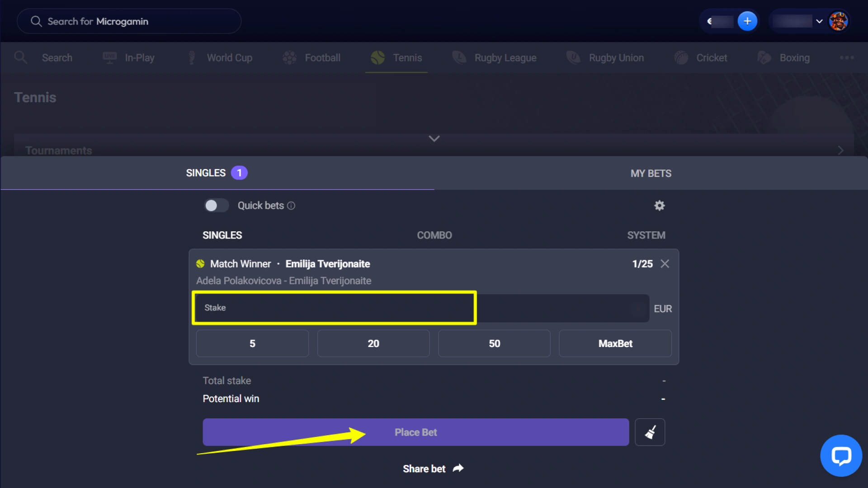Click the EUR currency label

[x=663, y=309]
